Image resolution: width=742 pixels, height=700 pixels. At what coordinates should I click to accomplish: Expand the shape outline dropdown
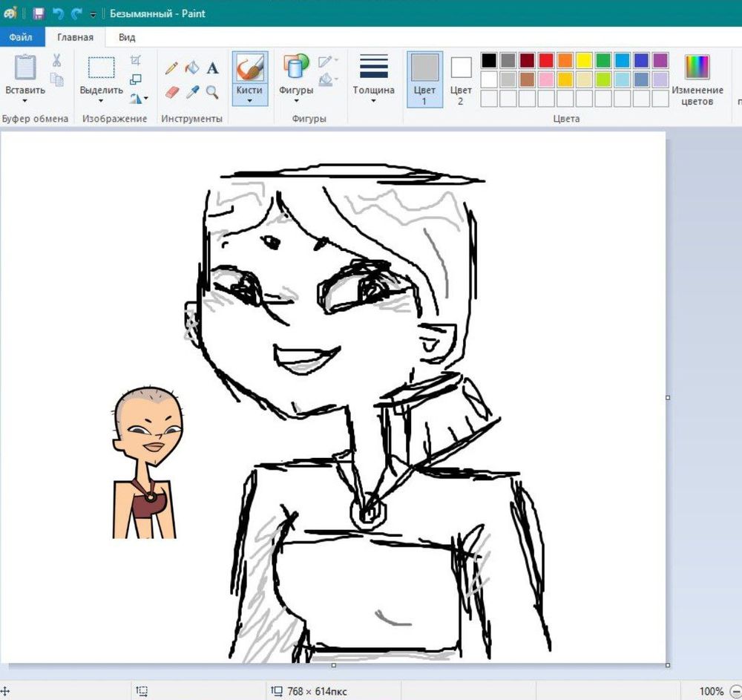pyautogui.click(x=336, y=60)
